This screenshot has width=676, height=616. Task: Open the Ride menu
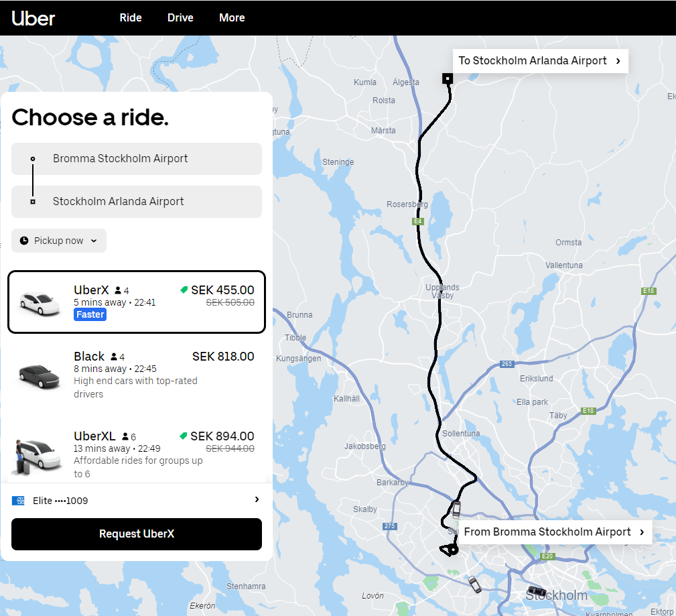131,18
